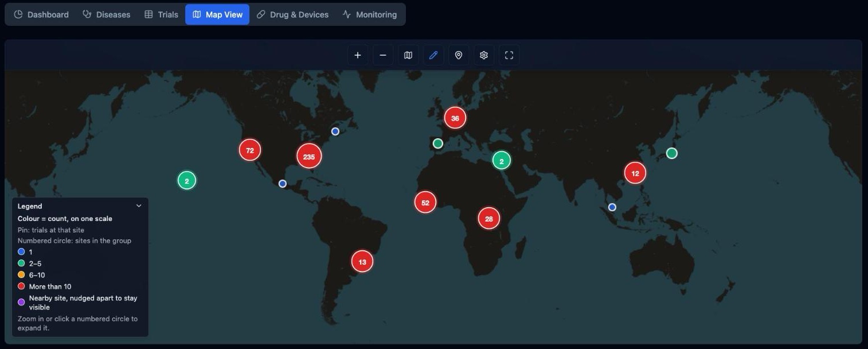
Task: Open the Trials tab
Action: [161, 14]
